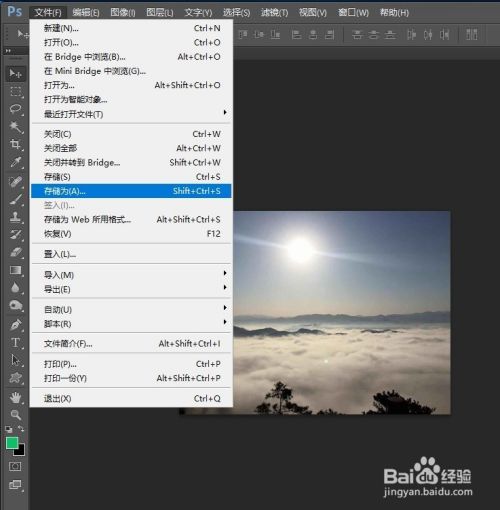Select the History Brush tool
This screenshot has height=510, width=500.
15,235
